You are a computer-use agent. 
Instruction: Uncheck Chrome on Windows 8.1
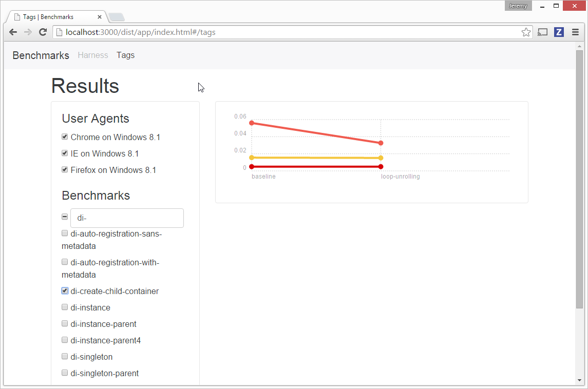(x=65, y=137)
